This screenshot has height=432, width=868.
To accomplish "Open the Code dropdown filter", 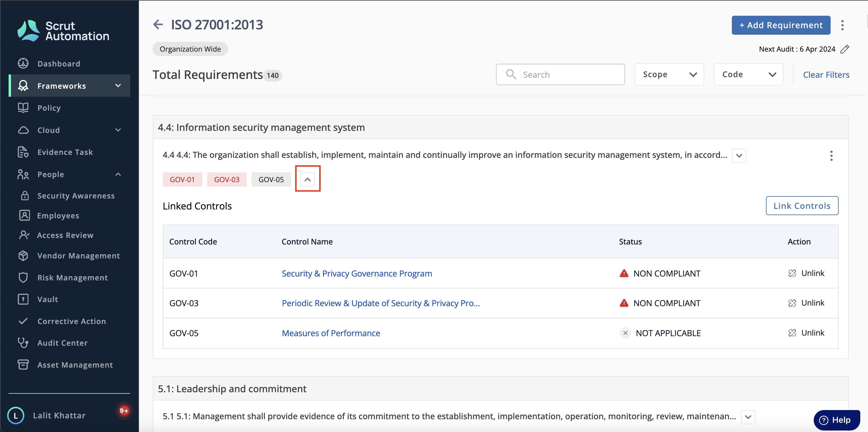I will (748, 74).
